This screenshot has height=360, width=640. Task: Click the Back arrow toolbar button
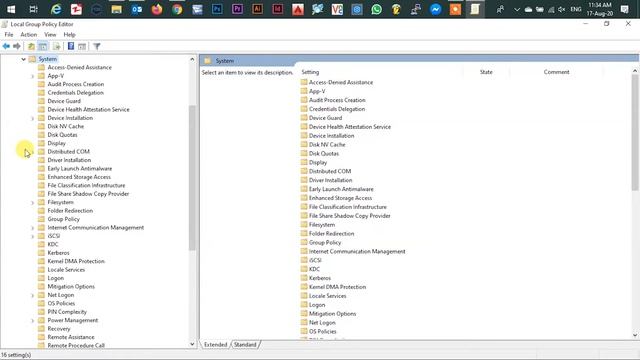[x=6, y=47]
